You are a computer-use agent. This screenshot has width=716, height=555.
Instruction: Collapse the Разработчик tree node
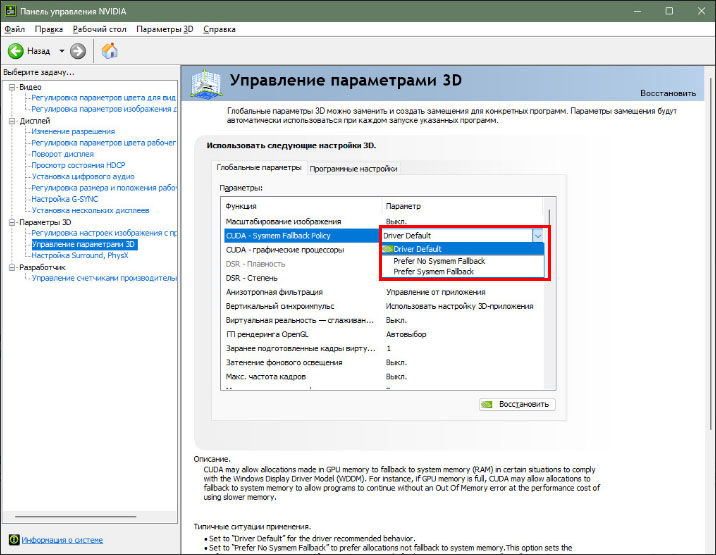[x=12, y=267]
